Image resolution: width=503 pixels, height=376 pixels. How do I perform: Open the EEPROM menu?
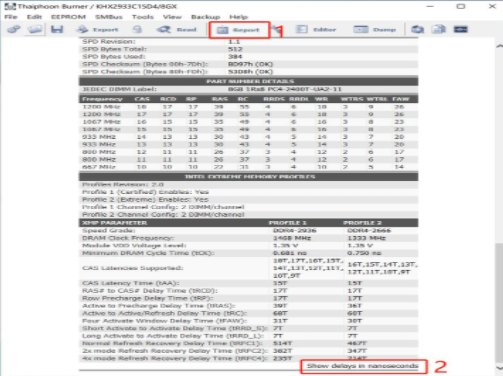click(68, 17)
